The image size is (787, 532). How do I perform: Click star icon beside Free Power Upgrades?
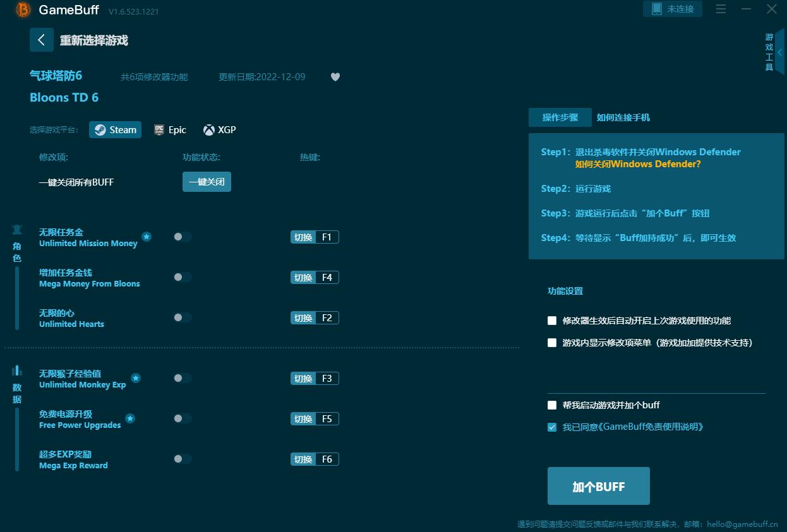point(130,418)
